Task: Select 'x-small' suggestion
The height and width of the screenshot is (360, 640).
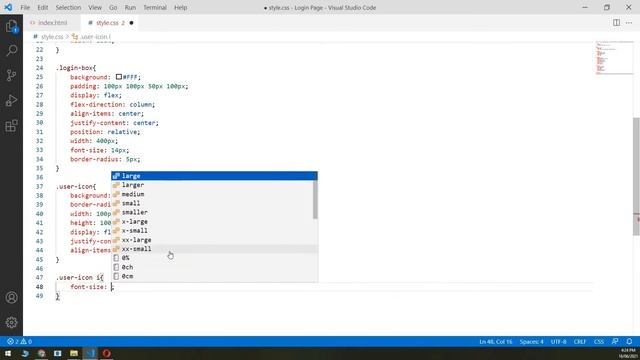Action: point(212,231)
